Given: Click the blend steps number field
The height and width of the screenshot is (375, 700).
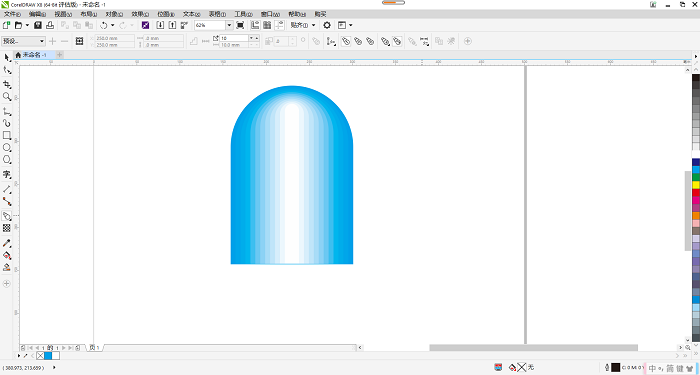Looking at the screenshot, I should 234,38.
